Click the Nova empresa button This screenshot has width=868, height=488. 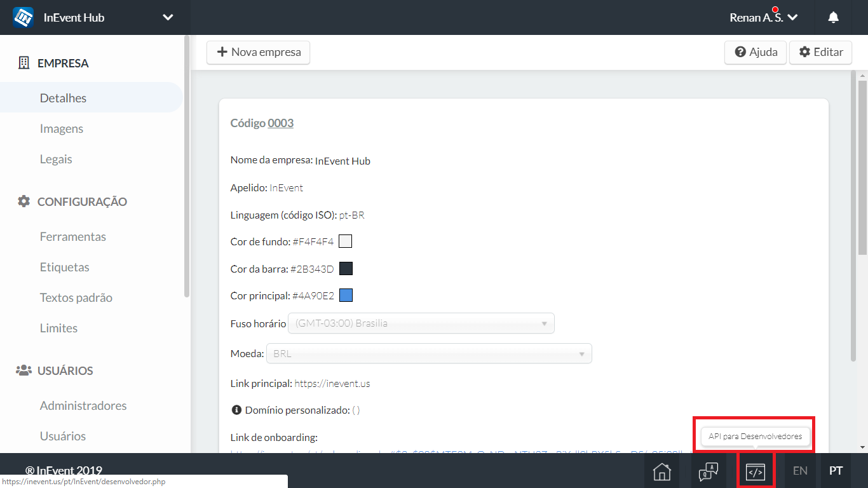[258, 52]
